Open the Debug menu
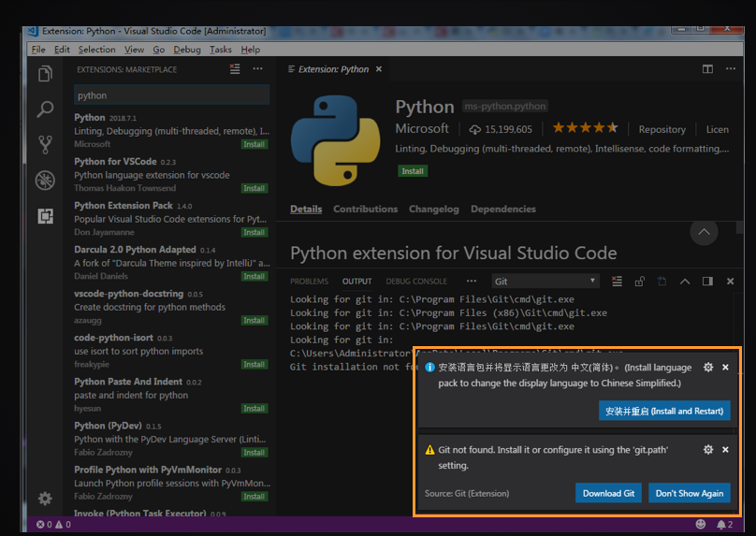Screen dimensions: 756x536 pyautogui.click(x=187, y=50)
